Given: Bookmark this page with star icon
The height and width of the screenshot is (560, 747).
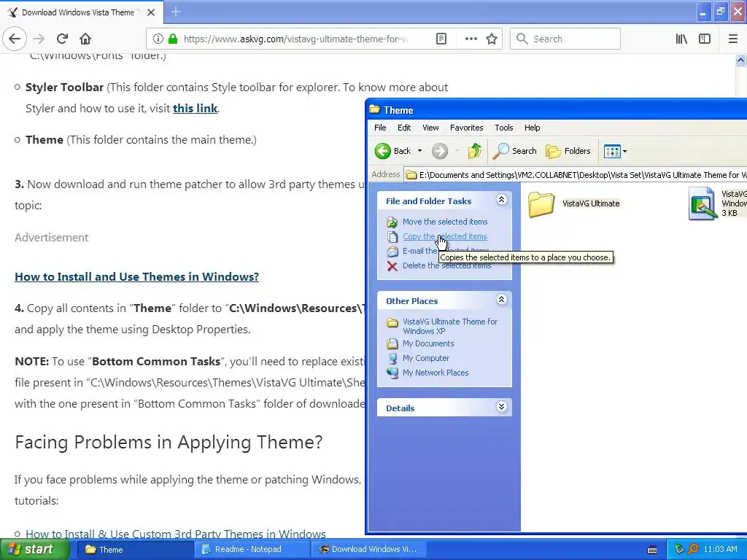Looking at the screenshot, I should 492,39.
